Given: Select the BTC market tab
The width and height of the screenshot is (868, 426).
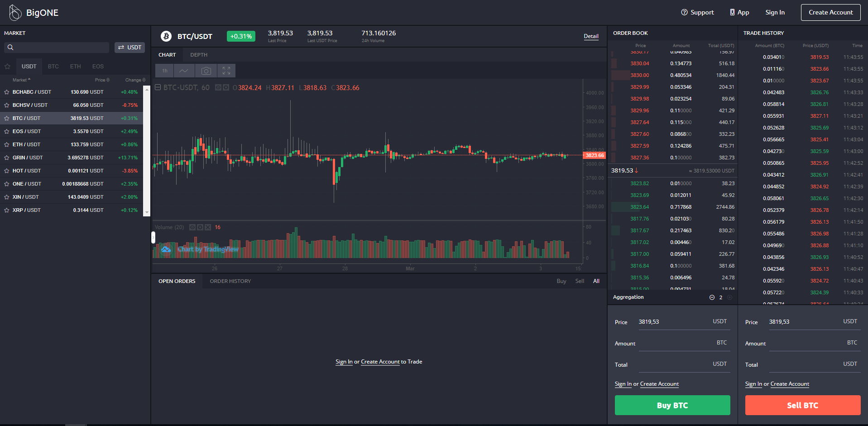Looking at the screenshot, I should 53,67.
